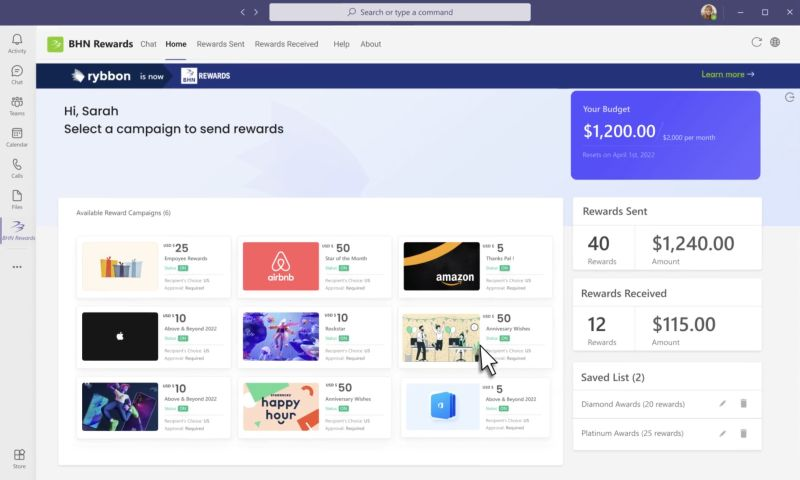Open Calls in the left sidebar
The height and width of the screenshot is (480, 800).
[17, 168]
